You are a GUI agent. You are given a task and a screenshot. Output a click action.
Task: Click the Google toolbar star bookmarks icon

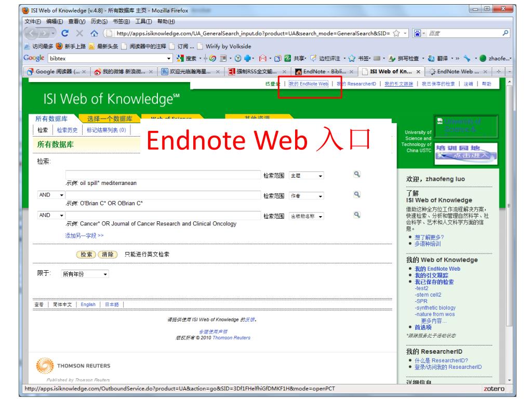point(352,58)
